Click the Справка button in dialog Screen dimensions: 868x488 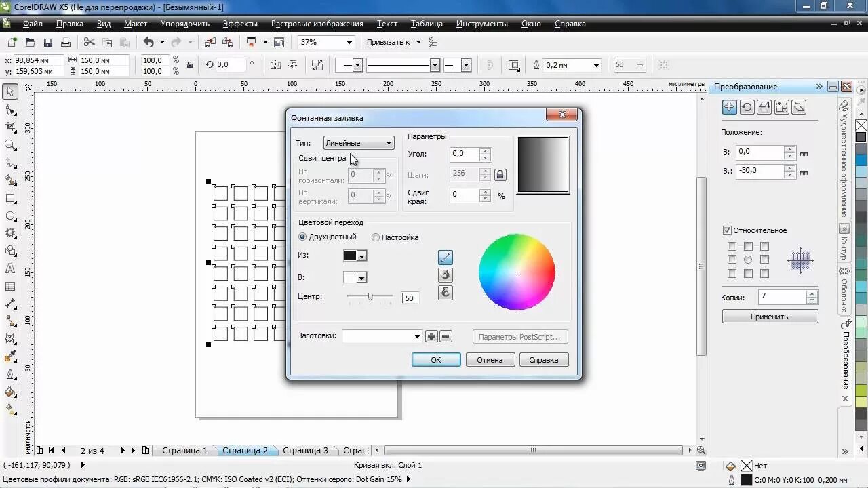[544, 360]
